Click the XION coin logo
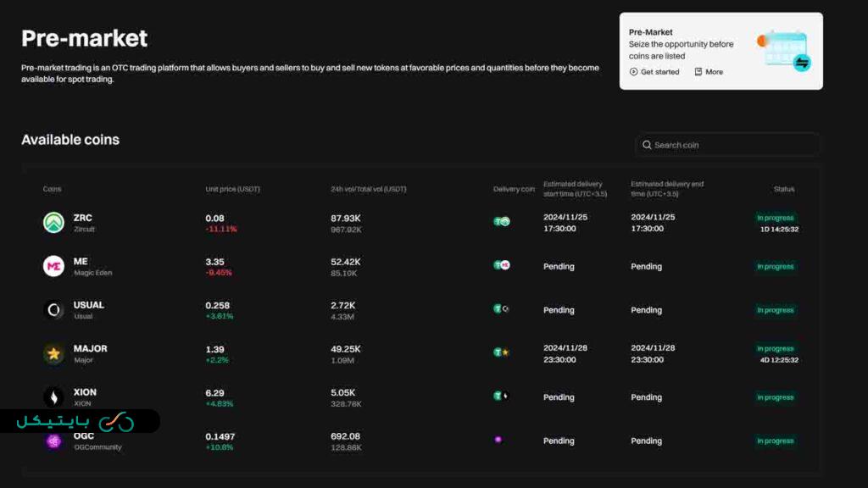868x488 pixels. pos(54,397)
